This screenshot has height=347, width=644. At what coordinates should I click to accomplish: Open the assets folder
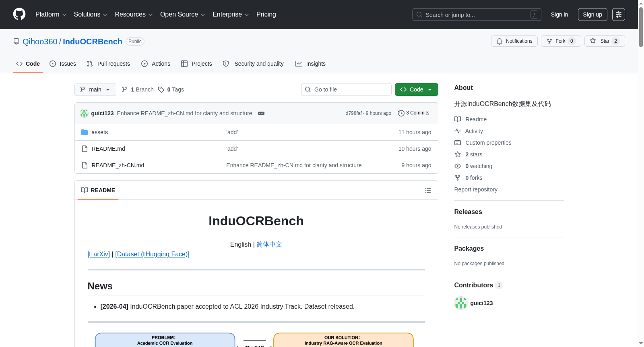99,132
